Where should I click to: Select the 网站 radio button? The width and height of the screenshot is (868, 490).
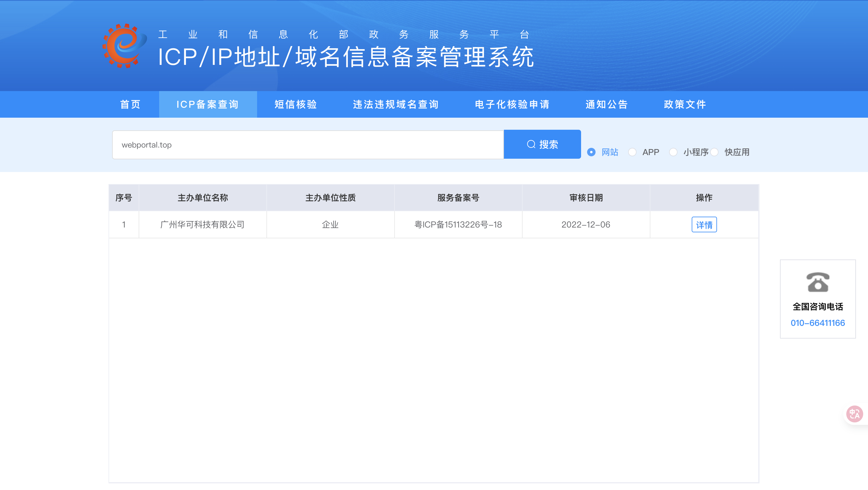pyautogui.click(x=591, y=152)
